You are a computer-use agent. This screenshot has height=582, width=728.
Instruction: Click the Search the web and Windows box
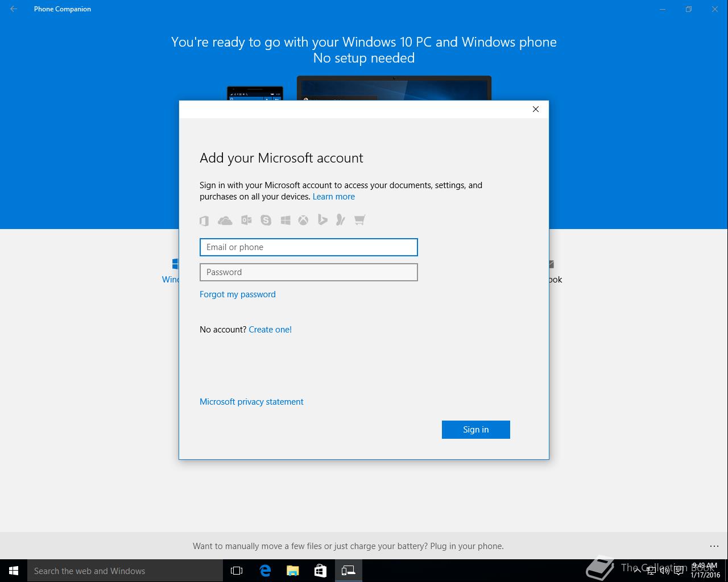(x=125, y=571)
